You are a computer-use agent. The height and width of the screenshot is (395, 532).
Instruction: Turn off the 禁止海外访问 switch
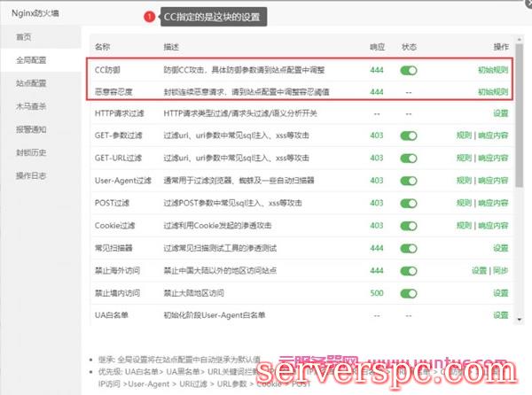point(408,270)
